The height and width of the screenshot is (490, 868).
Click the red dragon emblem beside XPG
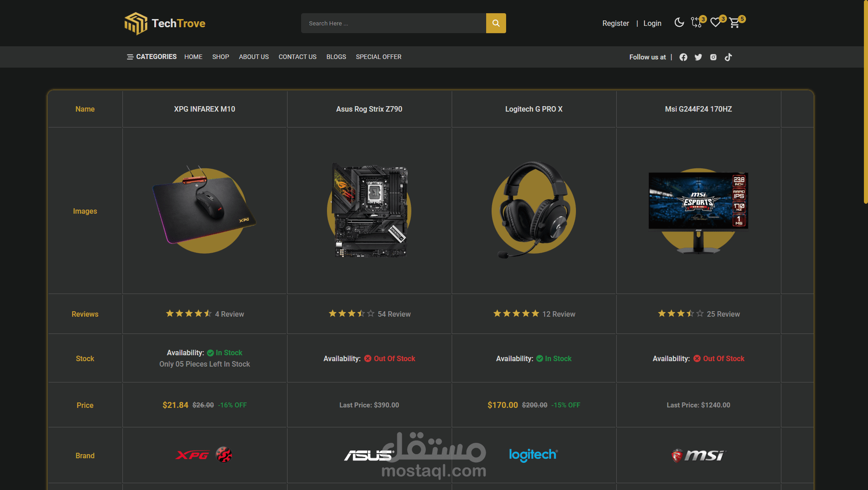[224, 455]
